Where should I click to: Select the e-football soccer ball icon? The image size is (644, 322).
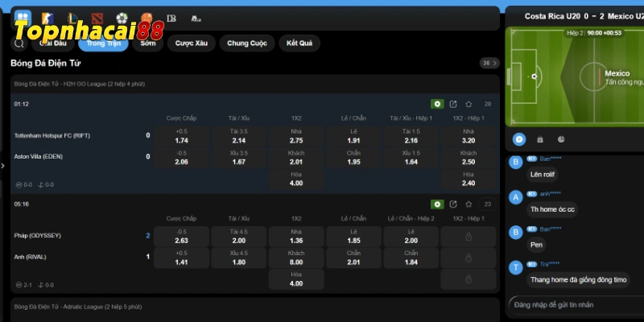coord(122,19)
